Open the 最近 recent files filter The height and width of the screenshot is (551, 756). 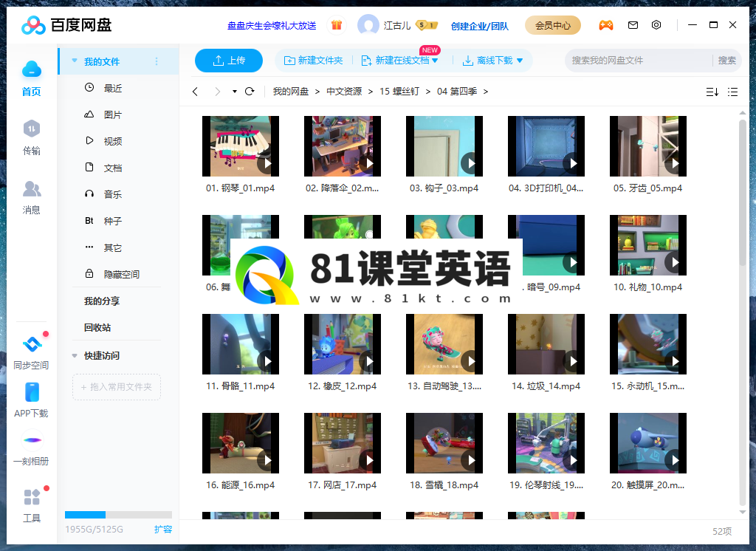point(113,88)
